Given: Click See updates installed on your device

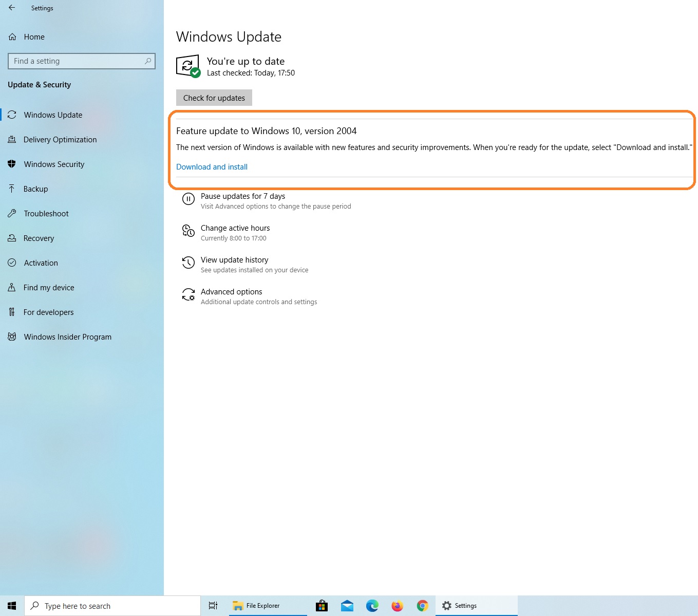Looking at the screenshot, I should coord(255,270).
